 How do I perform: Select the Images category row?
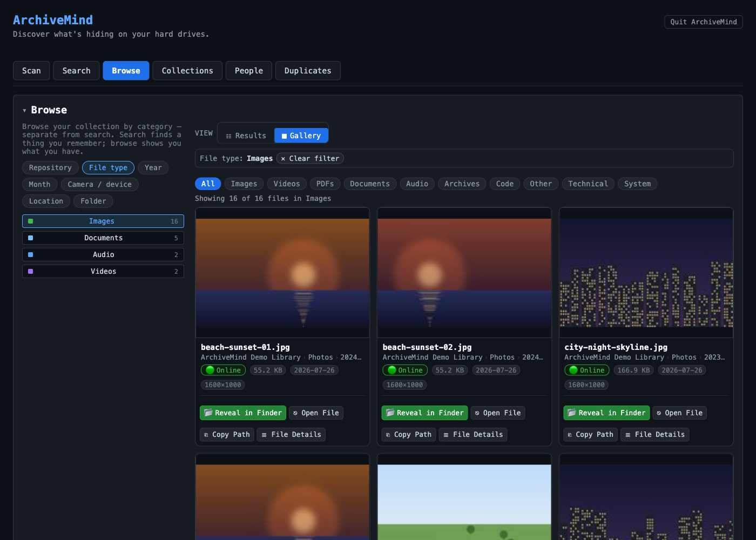[x=103, y=221]
